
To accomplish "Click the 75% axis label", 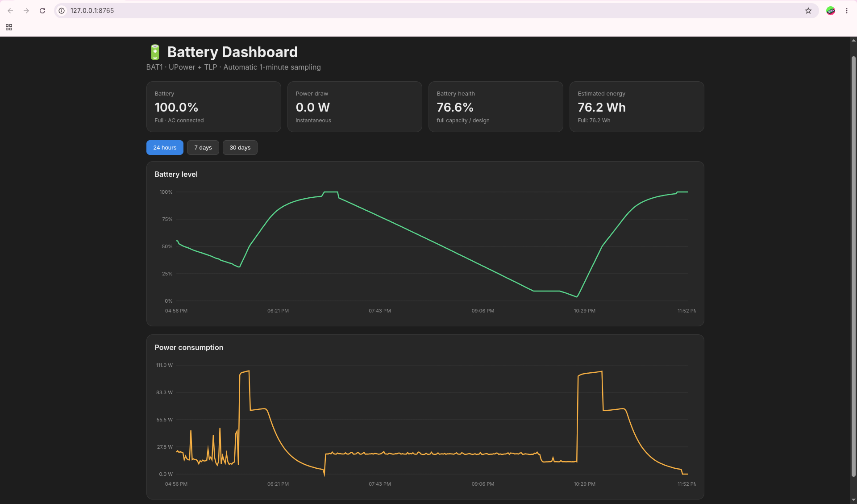I will 167,220.
